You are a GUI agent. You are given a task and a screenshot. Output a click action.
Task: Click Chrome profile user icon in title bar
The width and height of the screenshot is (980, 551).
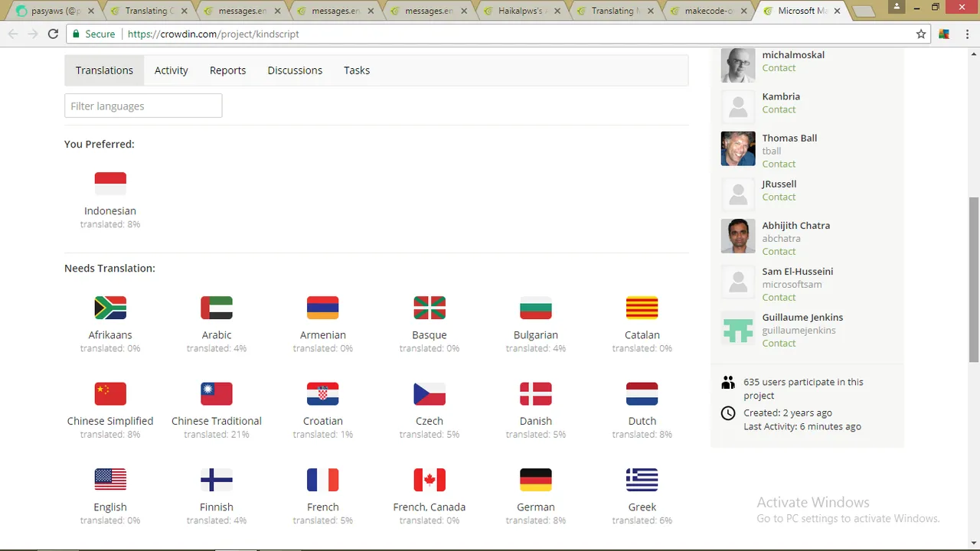(896, 7)
